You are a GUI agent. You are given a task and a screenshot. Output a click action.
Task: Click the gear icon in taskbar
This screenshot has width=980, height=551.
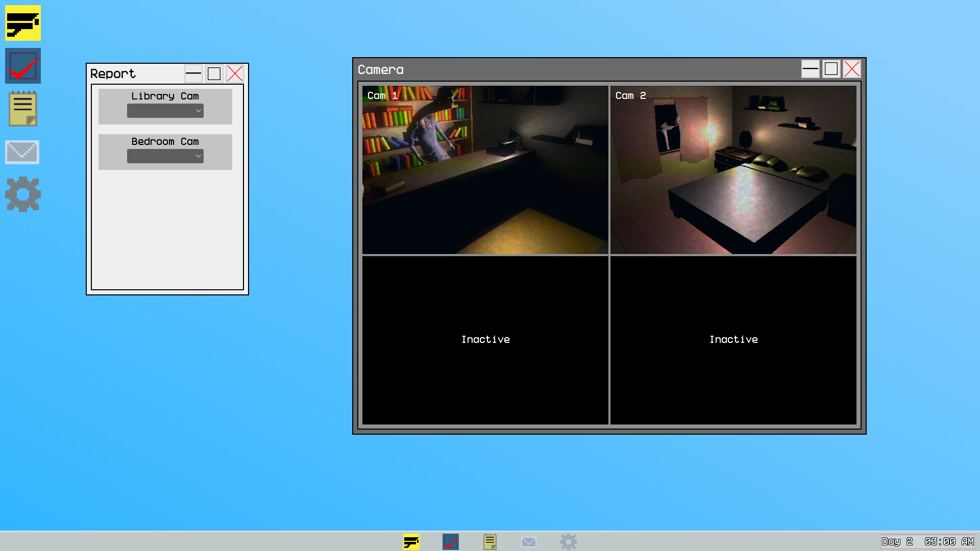(568, 541)
